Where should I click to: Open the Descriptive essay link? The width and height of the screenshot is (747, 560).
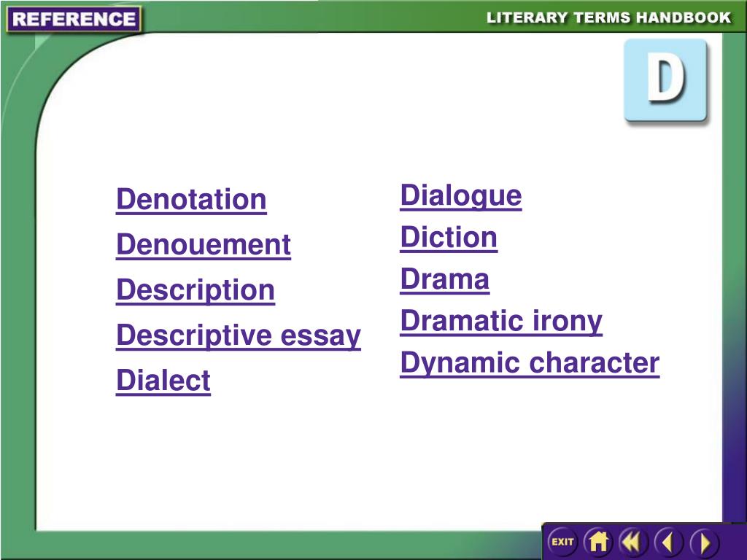coord(239,335)
